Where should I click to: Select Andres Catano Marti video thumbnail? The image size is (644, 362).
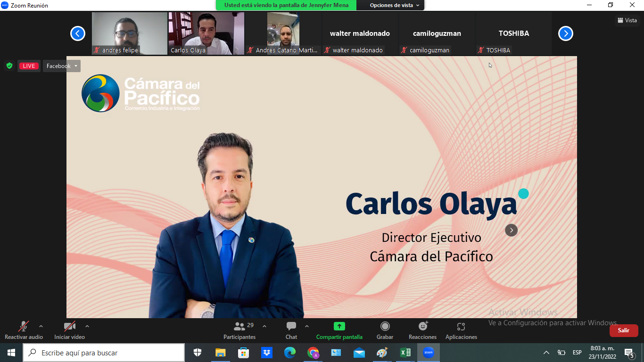pos(283,33)
